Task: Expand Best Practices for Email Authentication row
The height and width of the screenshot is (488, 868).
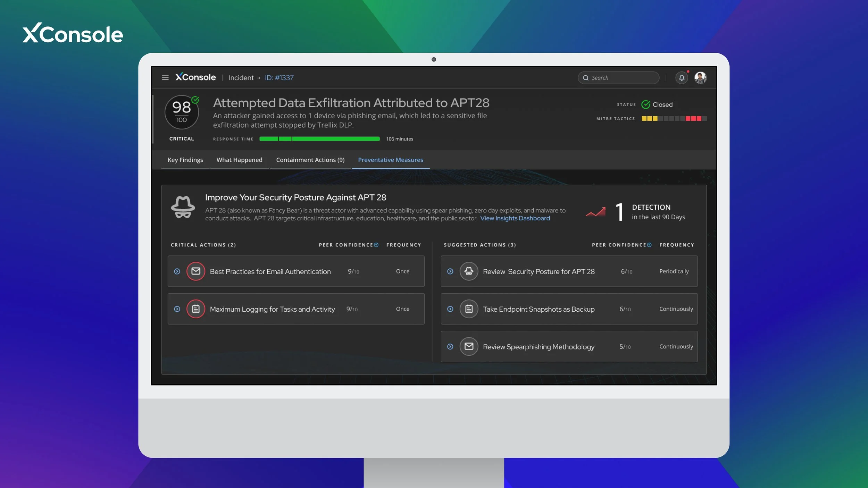Action: pyautogui.click(x=177, y=271)
